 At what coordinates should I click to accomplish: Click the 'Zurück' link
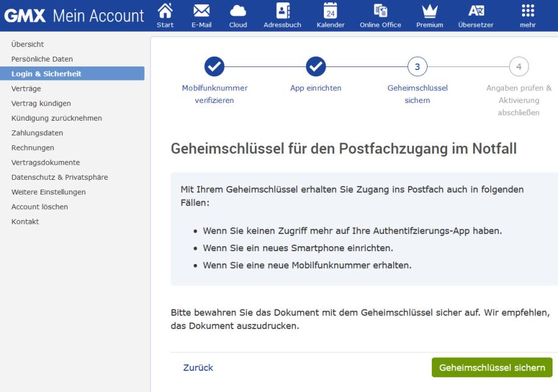pos(196,368)
